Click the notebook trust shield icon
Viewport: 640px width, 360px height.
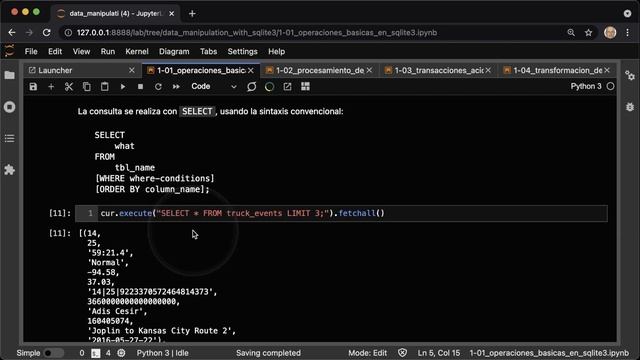(x=402, y=353)
